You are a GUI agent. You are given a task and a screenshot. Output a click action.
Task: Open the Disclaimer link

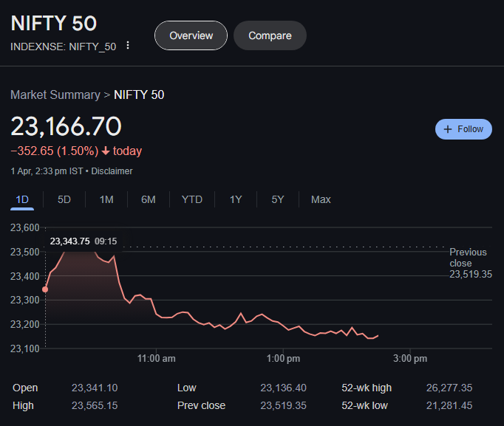pyautogui.click(x=112, y=171)
